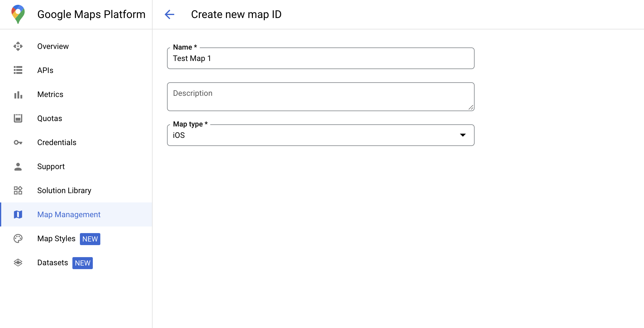The image size is (644, 328).
Task: Click the NEW badge on Map Styles
Action: [89, 239]
